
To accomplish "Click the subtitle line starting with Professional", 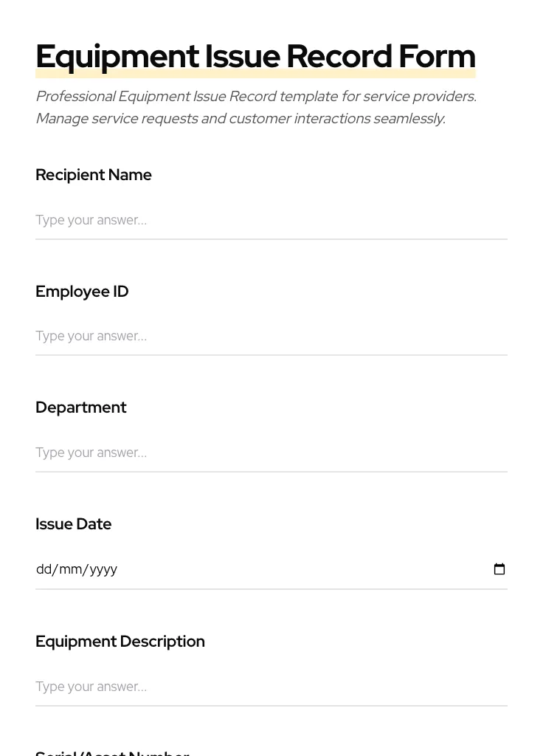I will click(256, 97).
